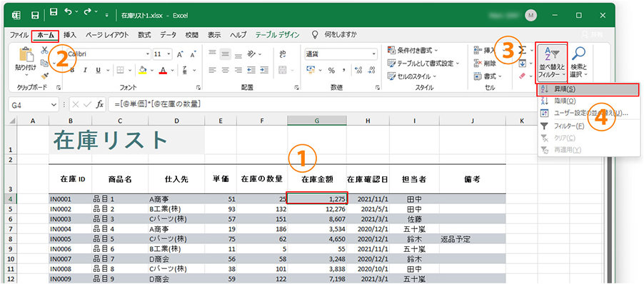Switch to the Formulas (数式) tab

tap(144, 35)
